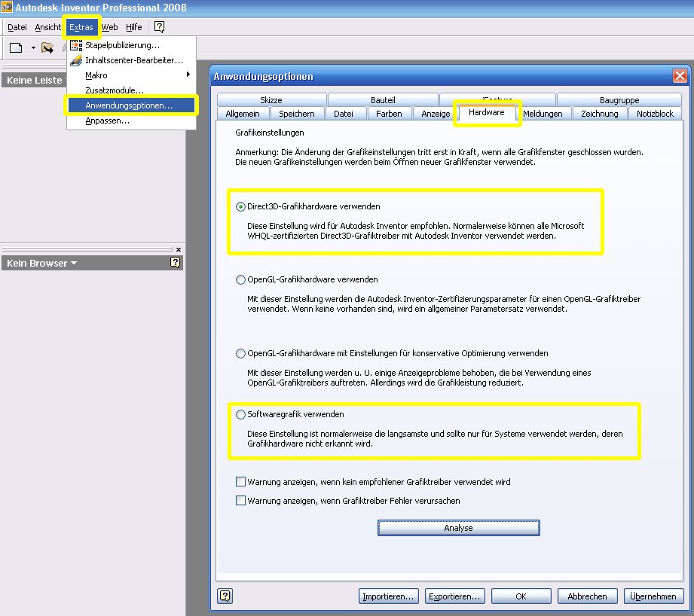
Task: Click the Keine Leiste panel header
Action: pos(34,80)
